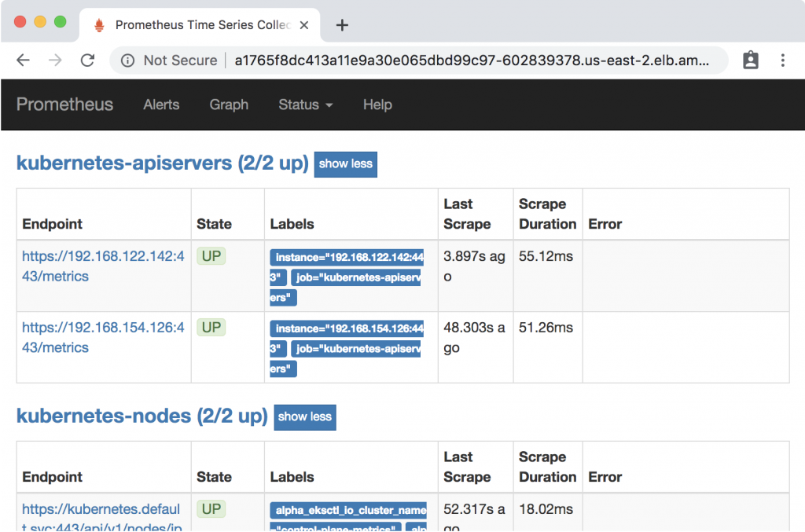
Task: Open the Help page
Action: (377, 105)
